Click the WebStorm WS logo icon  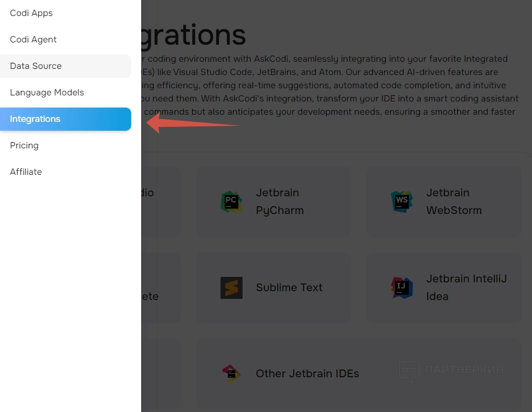pos(402,202)
